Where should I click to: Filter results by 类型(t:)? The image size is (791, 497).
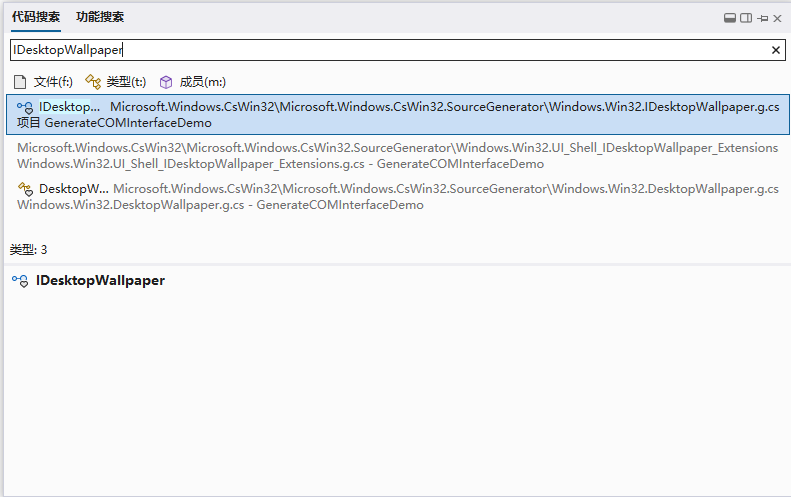116,82
